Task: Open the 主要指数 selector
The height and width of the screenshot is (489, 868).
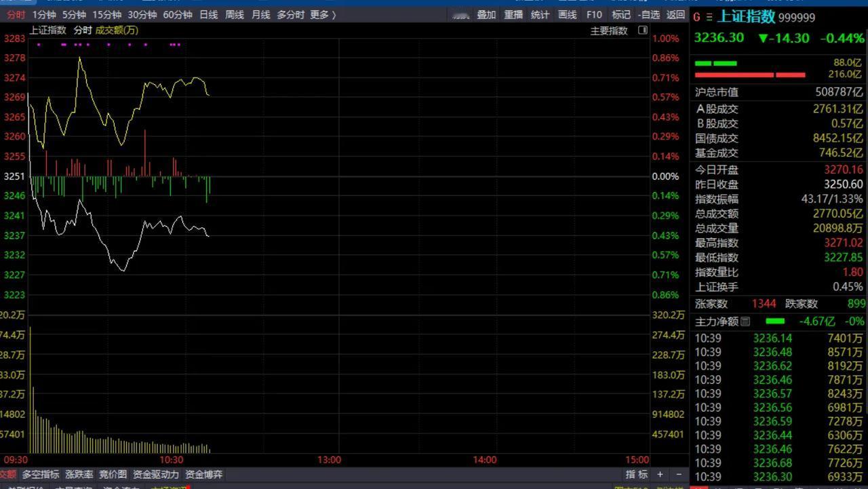Action: click(x=609, y=31)
